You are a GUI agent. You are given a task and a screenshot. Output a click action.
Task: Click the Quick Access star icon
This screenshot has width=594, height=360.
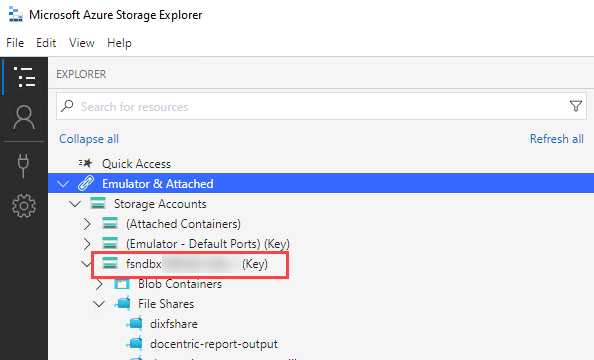[x=86, y=163]
